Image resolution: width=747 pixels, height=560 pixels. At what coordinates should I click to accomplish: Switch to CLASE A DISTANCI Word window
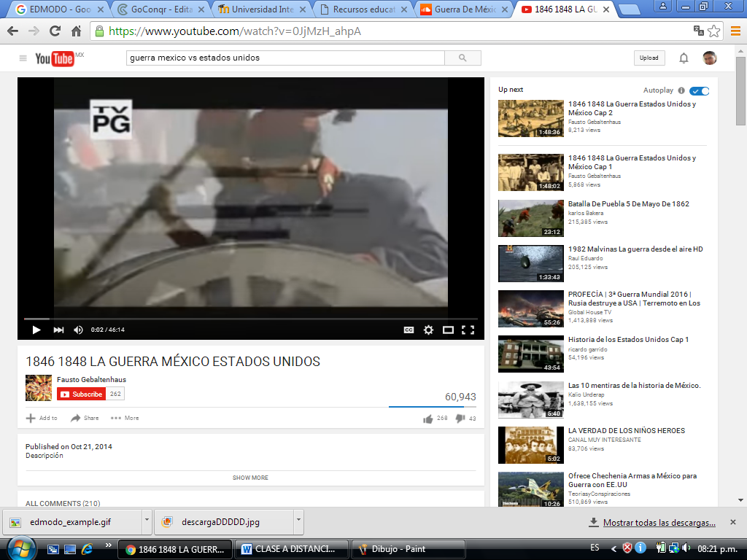click(292, 549)
